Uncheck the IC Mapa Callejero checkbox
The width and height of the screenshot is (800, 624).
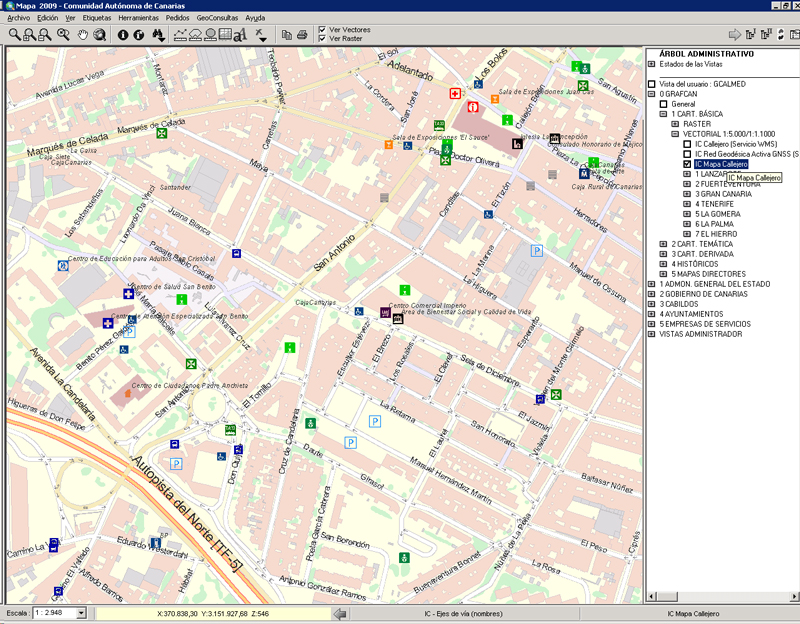point(687,164)
